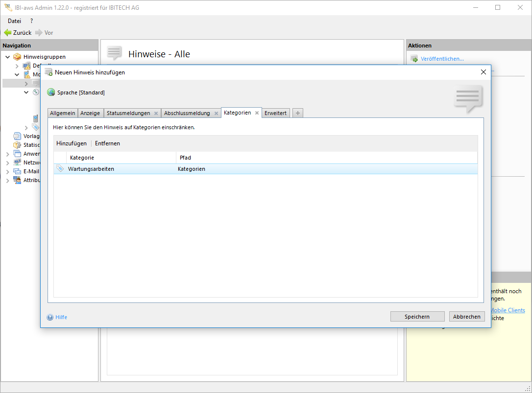Click the green arrow Veröffentlichen icon
Screen dimensions: 532x393
click(x=414, y=59)
